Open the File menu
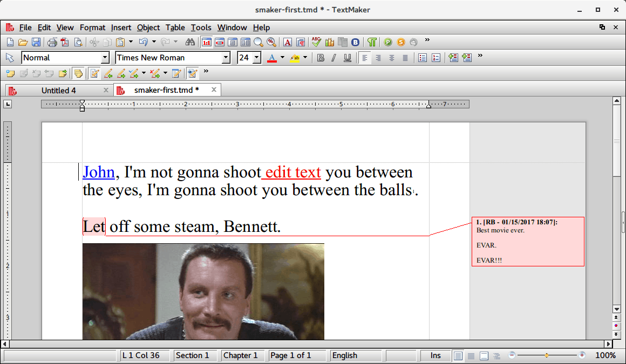Image resolution: width=626 pixels, height=364 pixels. 25,28
